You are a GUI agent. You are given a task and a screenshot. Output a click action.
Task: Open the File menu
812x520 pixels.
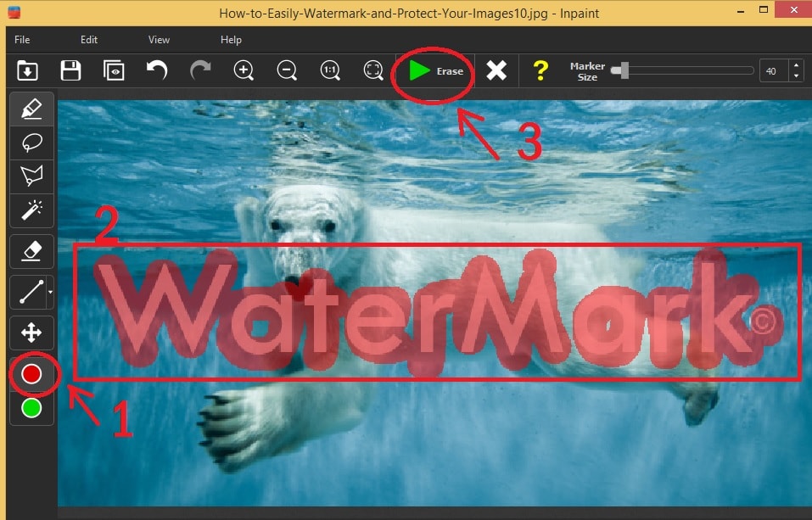tap(22, 40)
